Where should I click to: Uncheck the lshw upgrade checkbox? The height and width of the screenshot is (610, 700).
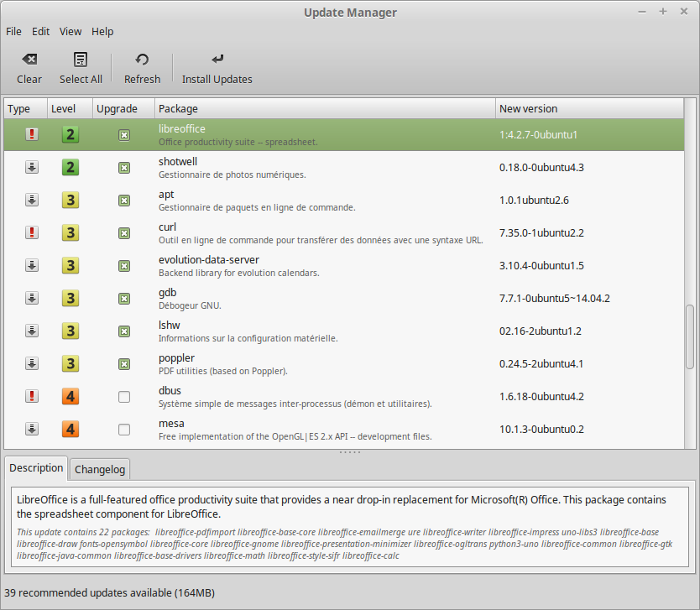click(124, 331)
